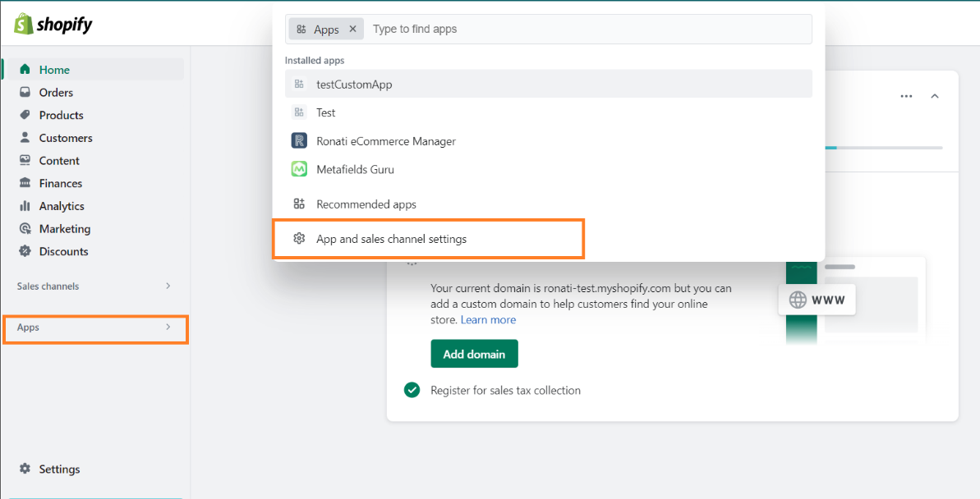Click the Apps label in sidebar

pyautogui.click(x=28, y=327)
